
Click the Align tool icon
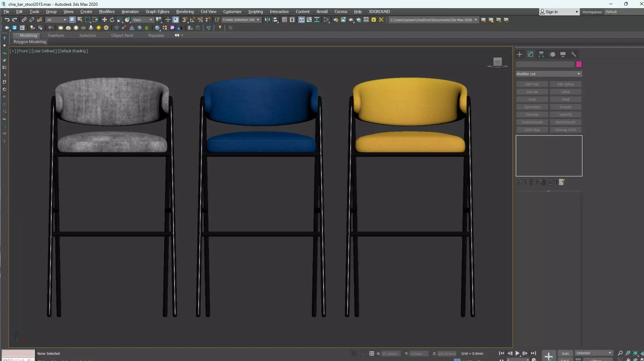point(275,20)
